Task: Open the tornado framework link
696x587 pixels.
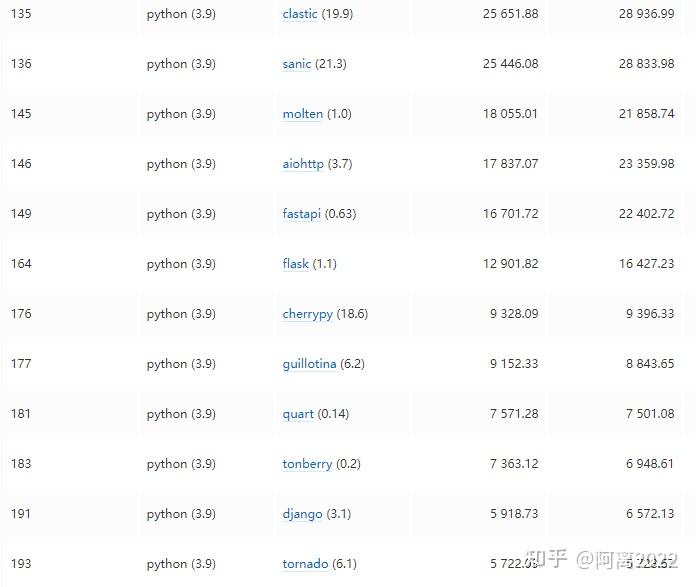Action: pos(305,564)
